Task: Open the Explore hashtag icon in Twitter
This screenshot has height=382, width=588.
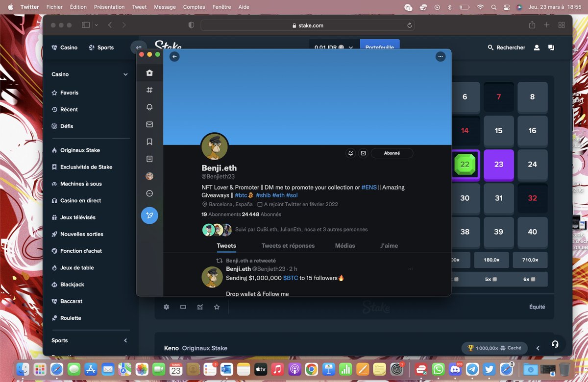Action: [x=149, y=90]
